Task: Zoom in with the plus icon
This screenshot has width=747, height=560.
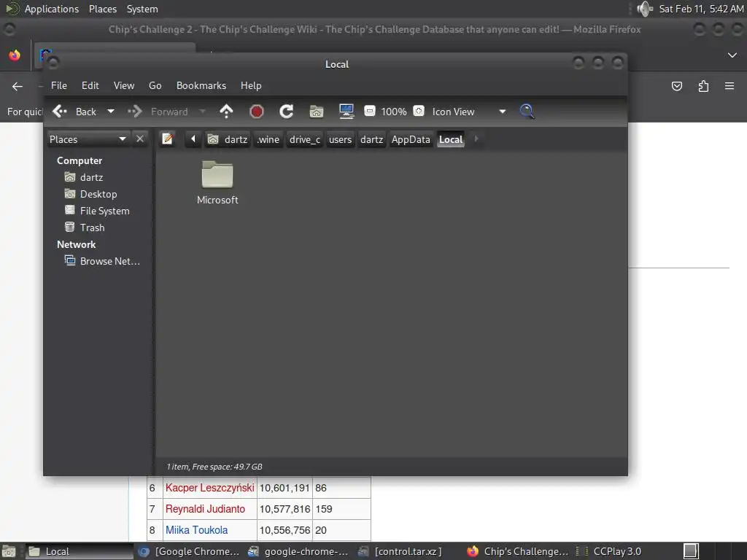Action: [419, 111]
